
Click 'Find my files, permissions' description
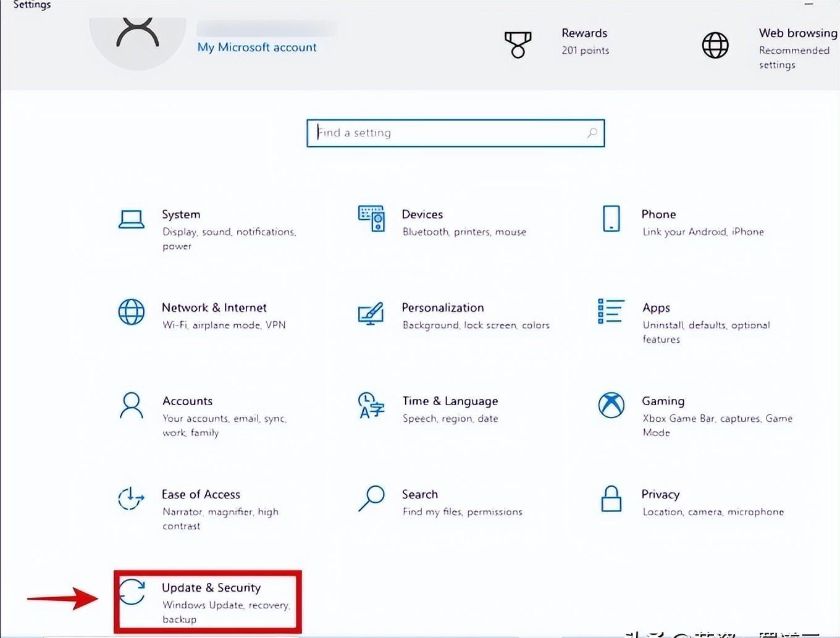pos(463,512)
